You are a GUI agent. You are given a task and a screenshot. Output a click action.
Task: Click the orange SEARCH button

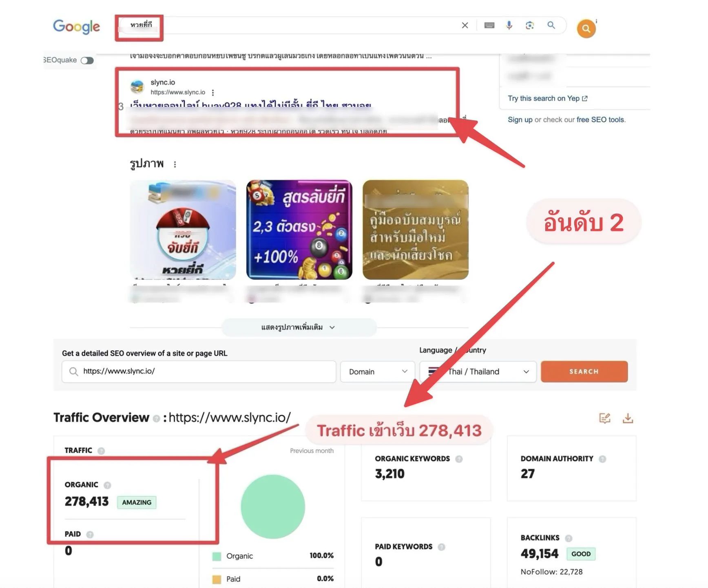[x=584, y=371]
